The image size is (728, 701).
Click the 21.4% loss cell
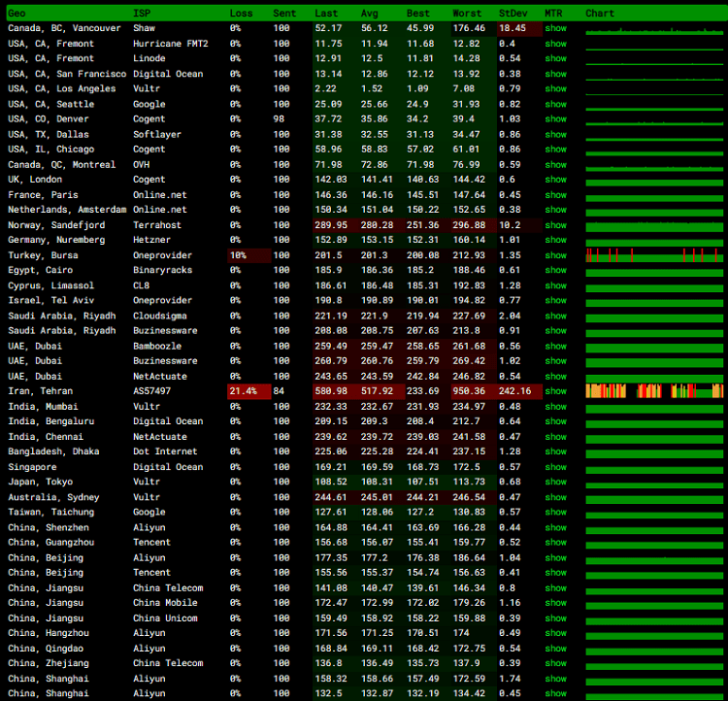249,391
